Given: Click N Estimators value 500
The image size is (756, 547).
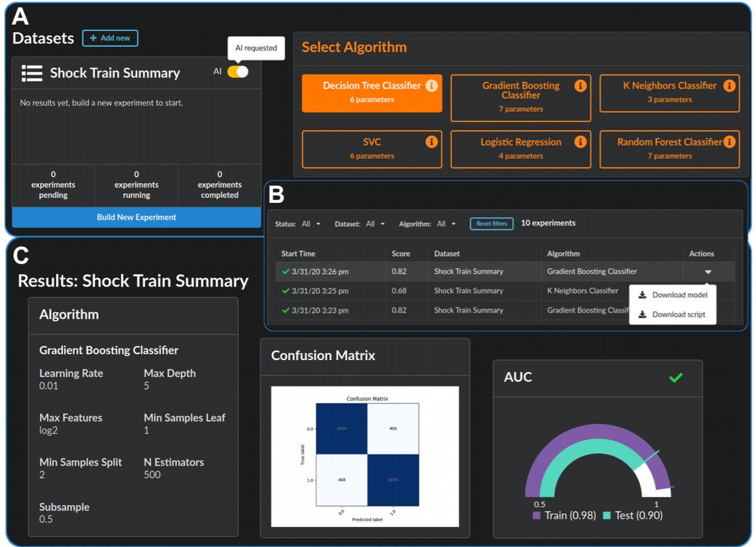Looking at the screenshot, I should click(152, 475).
